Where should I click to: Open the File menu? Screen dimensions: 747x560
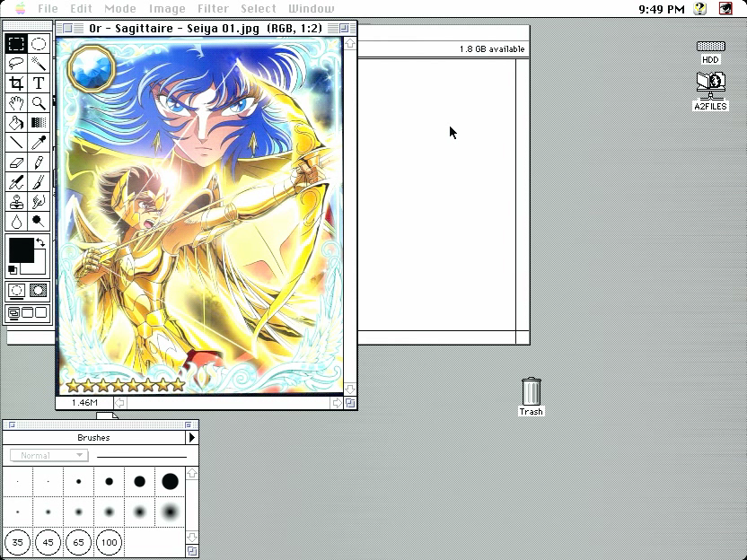tap(48, 9)
